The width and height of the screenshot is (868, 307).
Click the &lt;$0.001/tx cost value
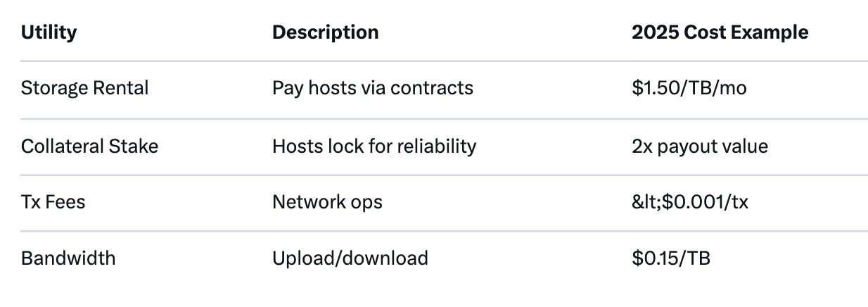click(689, 202)
